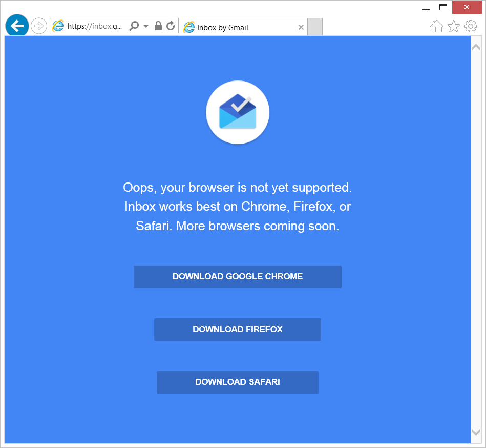Open Favorites star icon
The height and width of the screenshot is (448, 486).
pyautogui.click(x=454, y=26)
